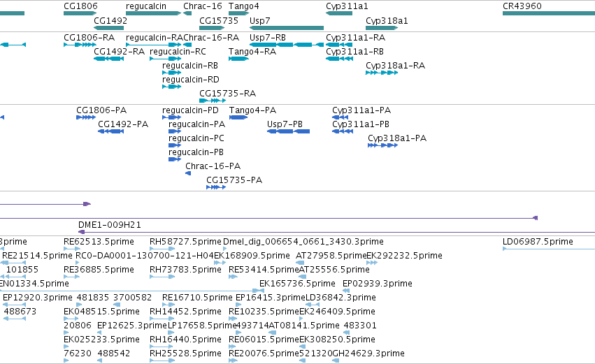Click feature label 3700582
595x364 pixels.
(132, 298)
